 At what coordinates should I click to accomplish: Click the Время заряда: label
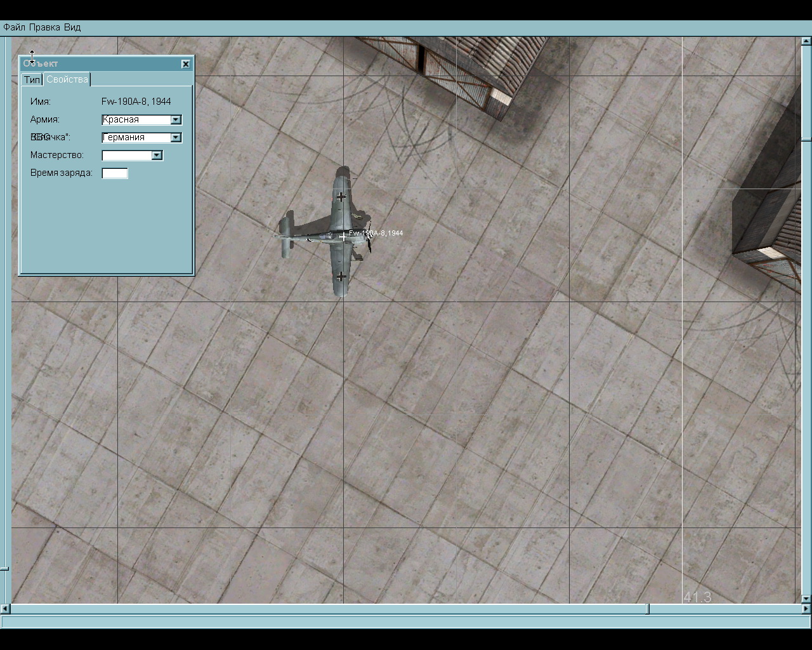click(x=62, y=173)
